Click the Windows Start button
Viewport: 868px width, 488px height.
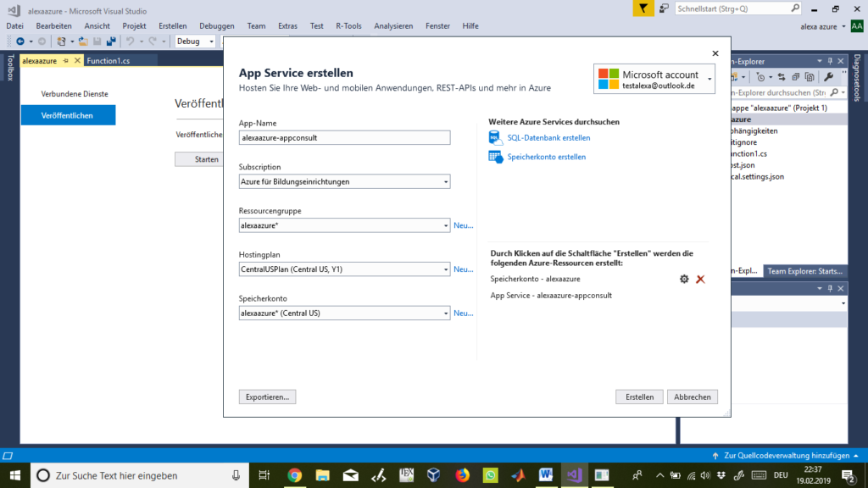coord(15,475)
